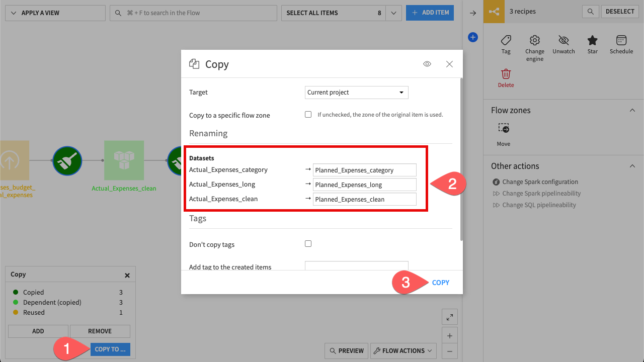Enable the Copy to a specific flow zone checkbox
This screenshot has width=644, height=362.
point(308,114)
